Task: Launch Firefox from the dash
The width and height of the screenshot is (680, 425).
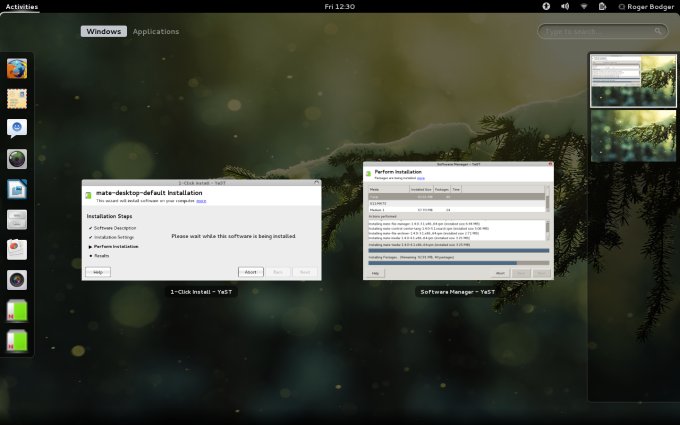Action: click(x=17, y=69)
